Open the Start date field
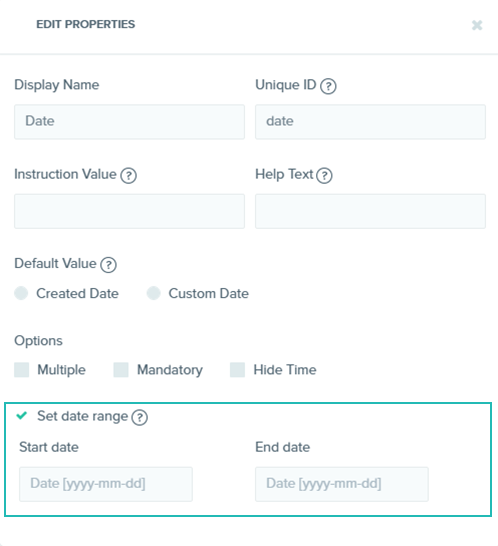 click(106, 484)
